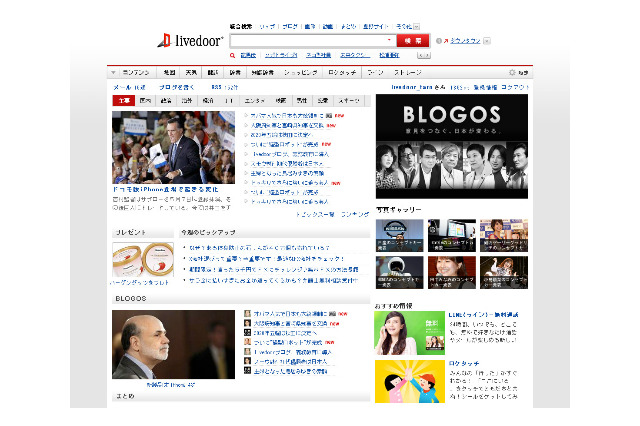Click the red magnifier icon beside hot keywords
Viewport: 640px width, 426px height.
[x=232, y=55]
